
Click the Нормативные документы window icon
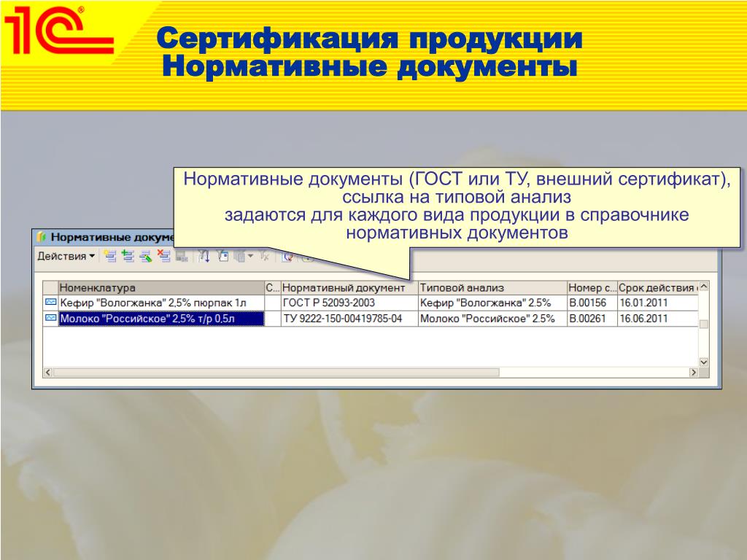coord(42,237)
